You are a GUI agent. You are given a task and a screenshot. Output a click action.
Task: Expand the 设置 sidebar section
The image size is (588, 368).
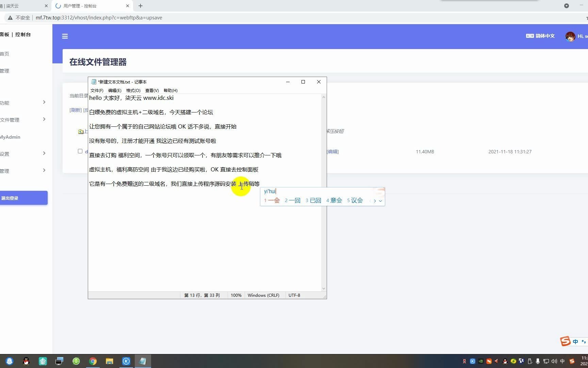click(24, 153)
